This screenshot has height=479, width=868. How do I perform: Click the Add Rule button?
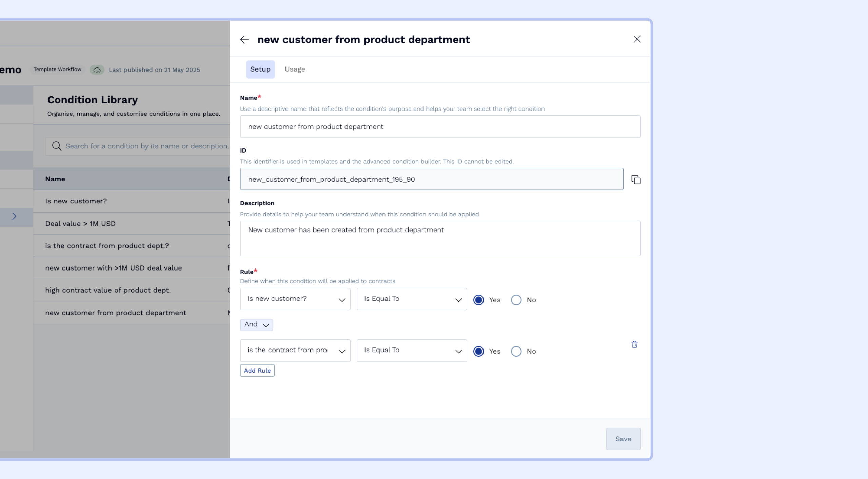pos(257,371)
